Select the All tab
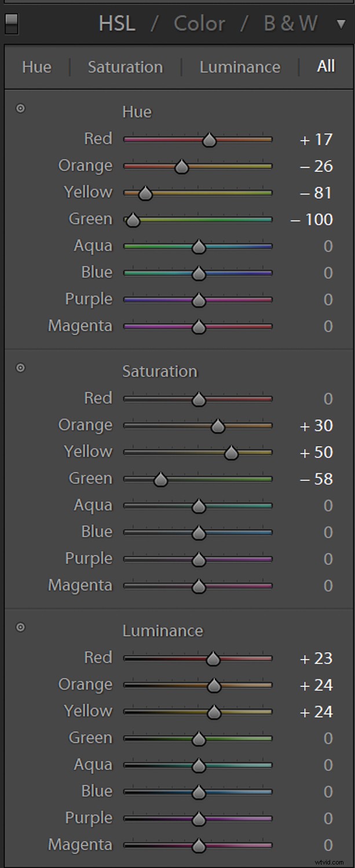Viewport: 355px width, 868px height. 325,66
